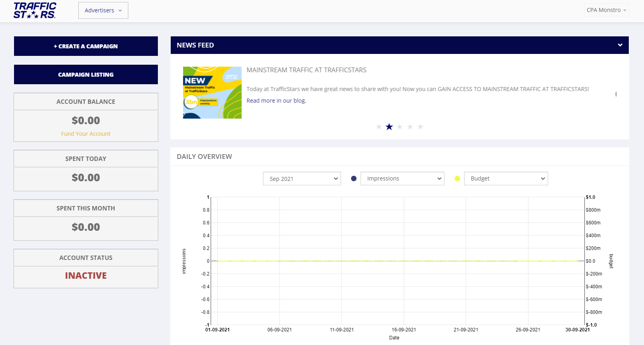Collapse the News Feed panel chevron

coord(620,45)
